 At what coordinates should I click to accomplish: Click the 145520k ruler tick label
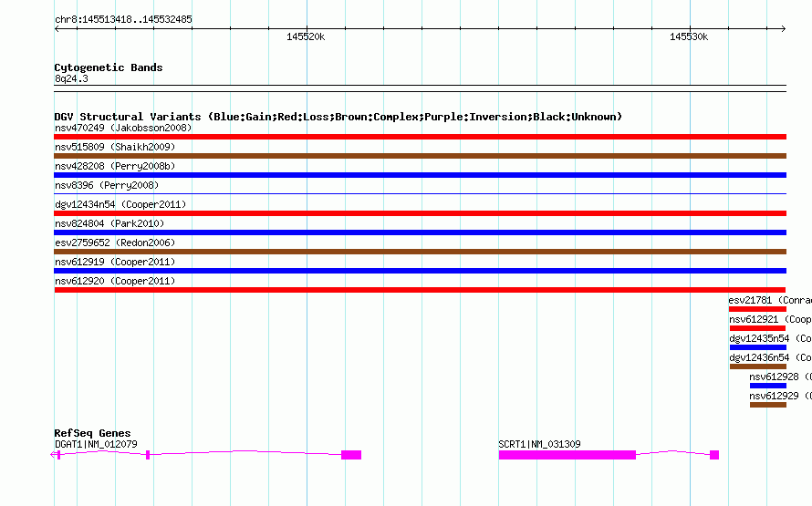pyautogui.click(x=306, y=36)
